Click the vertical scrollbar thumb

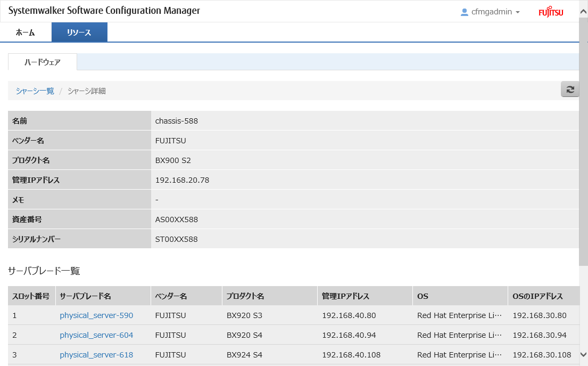click(584, 141)
